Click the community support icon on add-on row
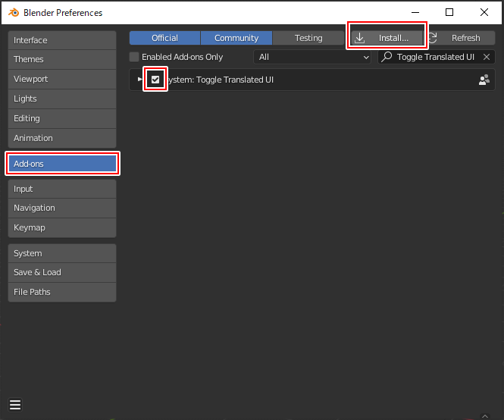The height and width of the screenshot is (420, 504). (x=484, y=80)
